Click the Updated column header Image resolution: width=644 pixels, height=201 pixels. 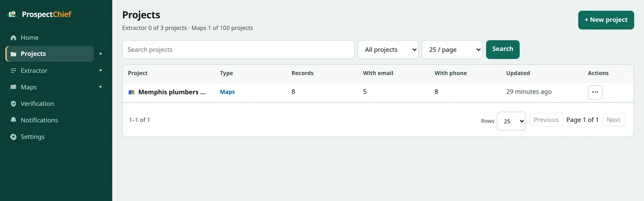coord(518,73)
